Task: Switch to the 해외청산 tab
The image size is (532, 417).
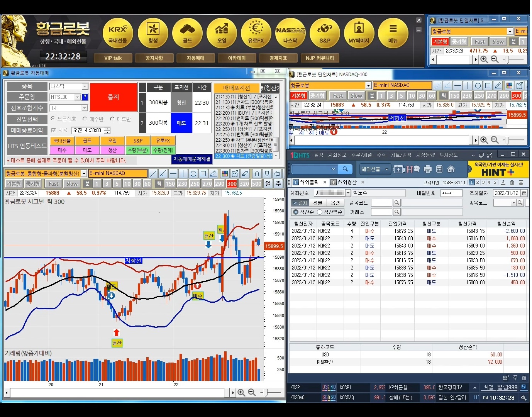Action: 347,182
